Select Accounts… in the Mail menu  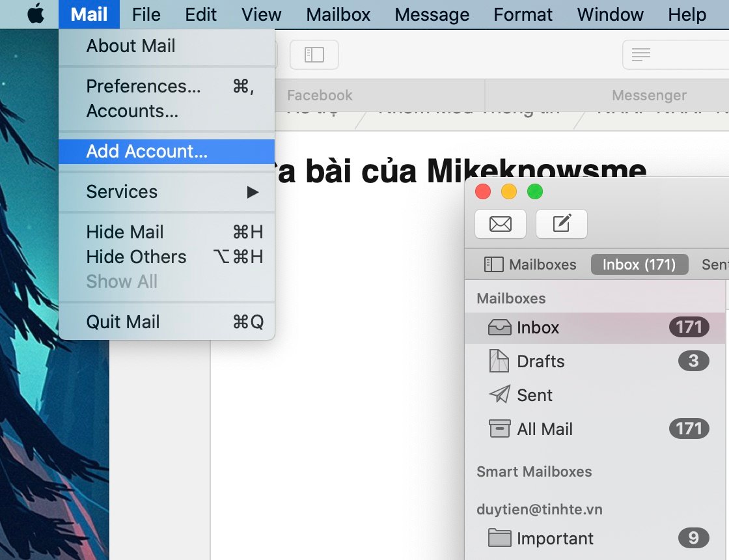[x=167, y=111]
